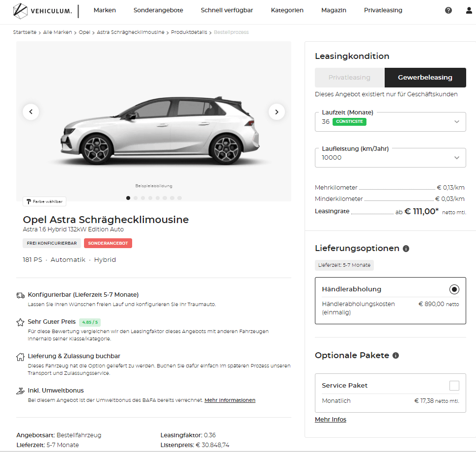Click the Inkl. Umweltbonus heading
Image resolution: width=476 pixels, height=452 pixels.
56,391
